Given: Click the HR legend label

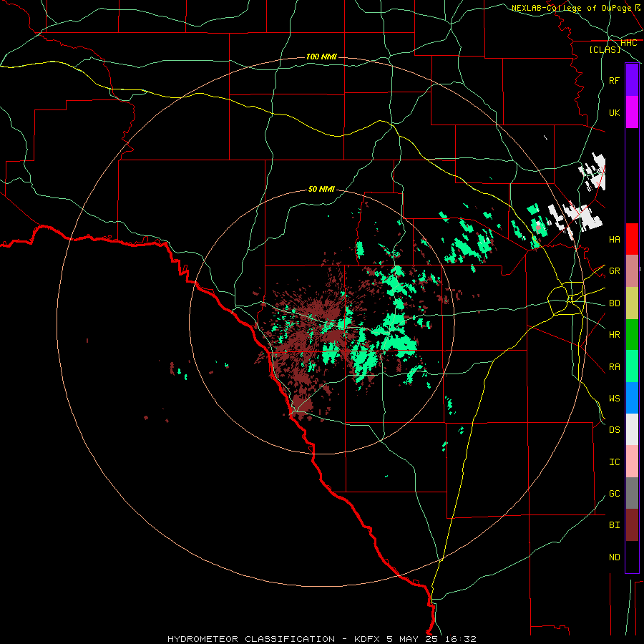Looking at the screenshot, I should pyautogui.click(x=614, y=335).
